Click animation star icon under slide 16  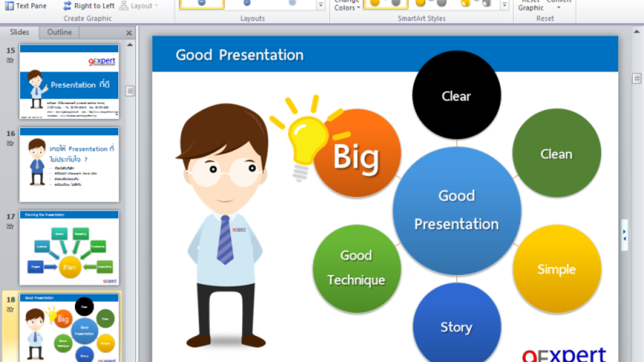click(x=10, y=143)
